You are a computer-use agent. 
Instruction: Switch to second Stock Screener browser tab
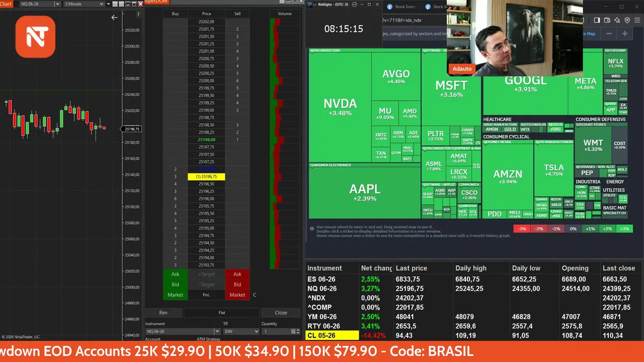[x=435, y=7]
